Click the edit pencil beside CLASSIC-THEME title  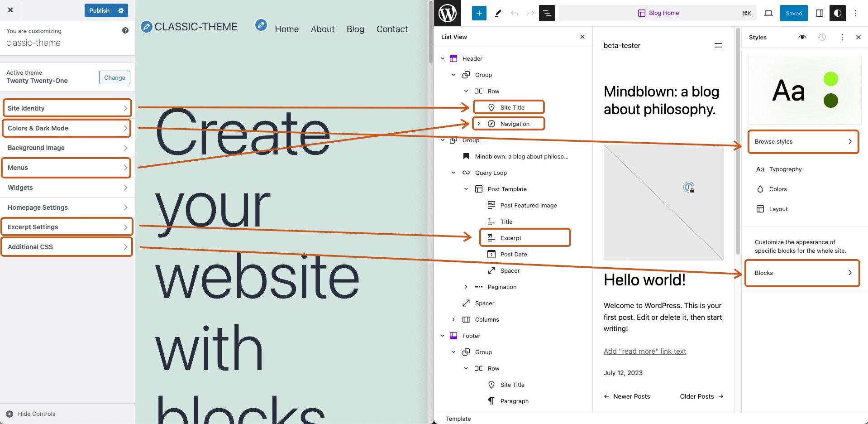[146, 27]
